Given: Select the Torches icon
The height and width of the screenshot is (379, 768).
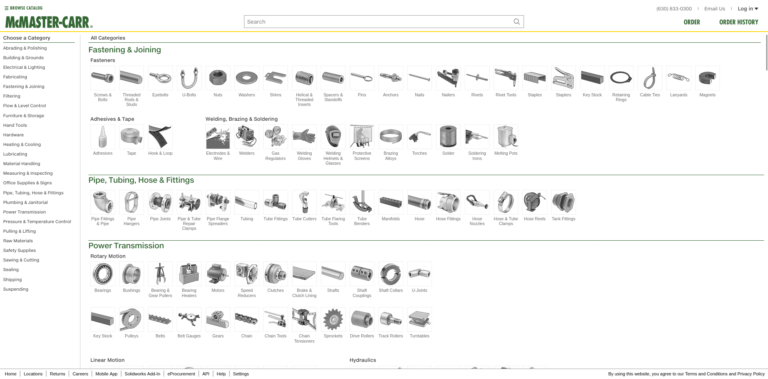Looking at the screenshot, I should (x=420, y=137).
